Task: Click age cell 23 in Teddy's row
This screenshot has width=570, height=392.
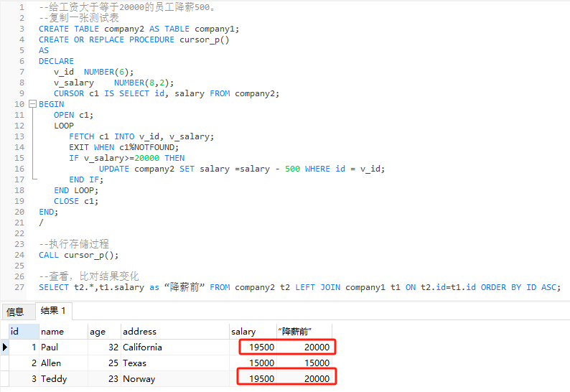Action: pos(104,378)
